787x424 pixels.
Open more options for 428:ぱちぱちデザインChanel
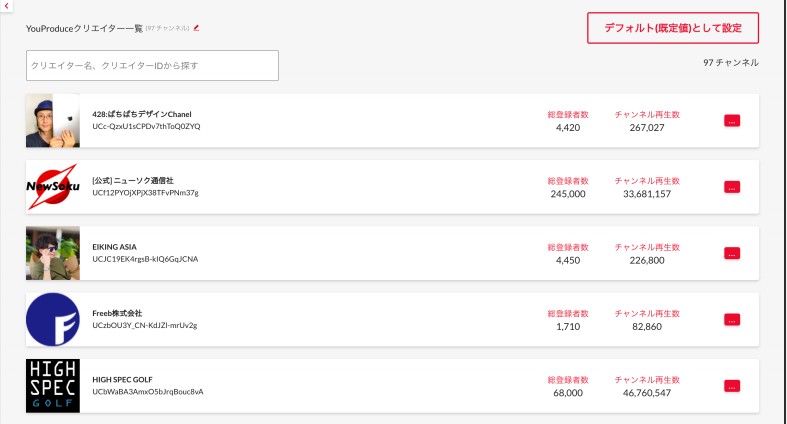732,121
